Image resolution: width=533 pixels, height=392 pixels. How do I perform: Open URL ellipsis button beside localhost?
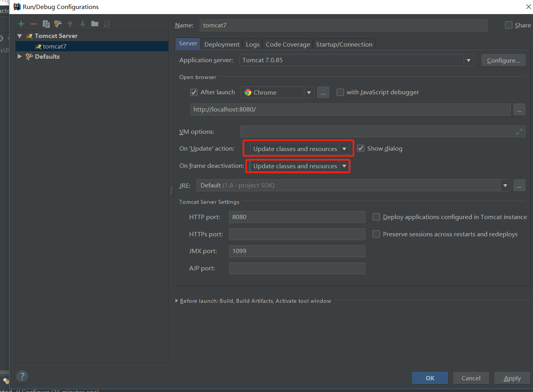click(519, 110)
